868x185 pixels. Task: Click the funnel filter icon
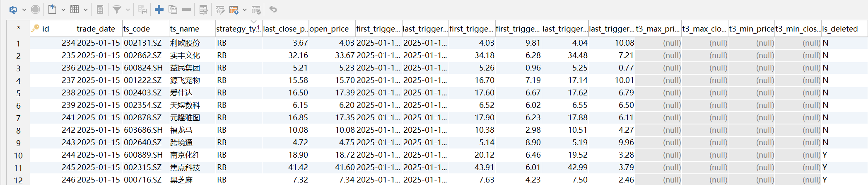point(117,9)
